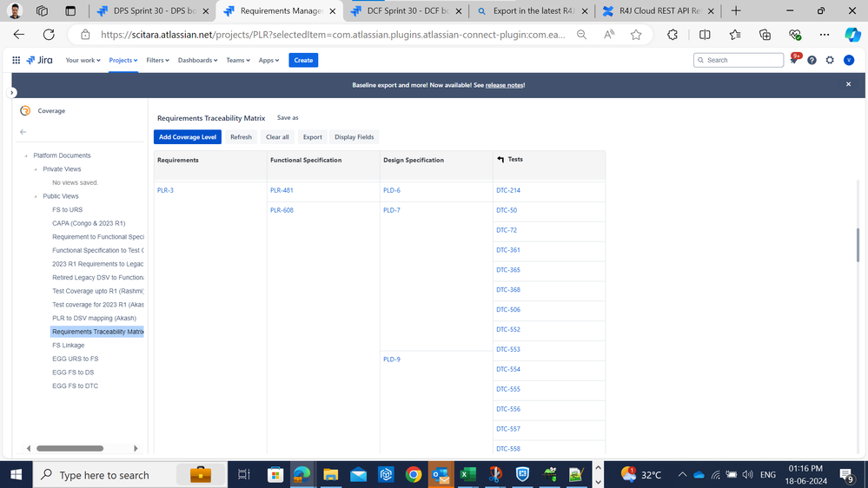This screenshot has width=868, height=488.
Task: Open Chrome from the taskbar
Action: [413, 475]
